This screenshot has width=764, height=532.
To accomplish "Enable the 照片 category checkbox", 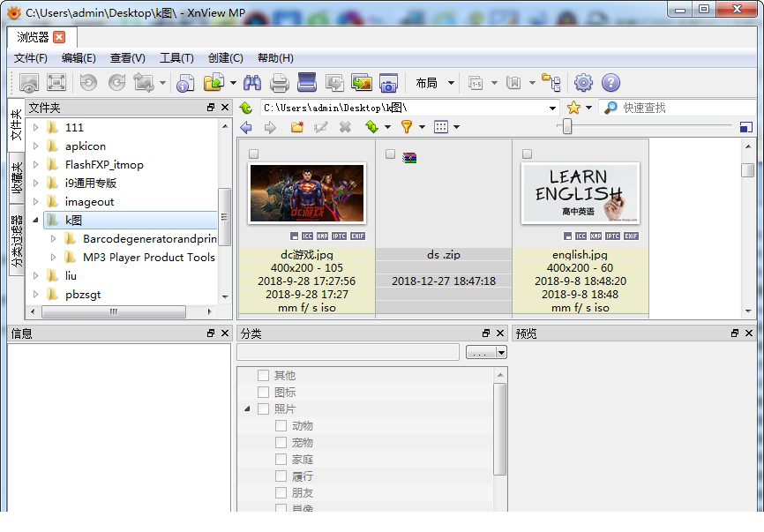I will pos(263,408).
